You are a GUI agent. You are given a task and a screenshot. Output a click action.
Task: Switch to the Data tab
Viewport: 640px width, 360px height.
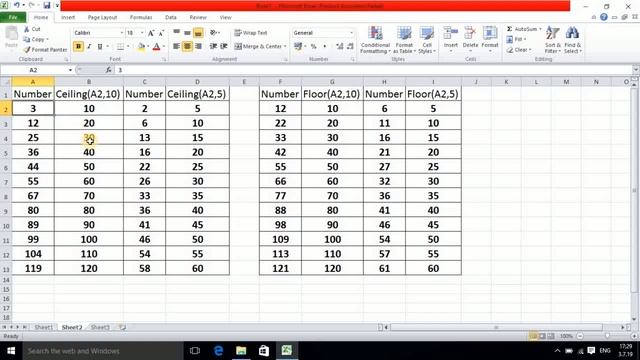(171, 18)
